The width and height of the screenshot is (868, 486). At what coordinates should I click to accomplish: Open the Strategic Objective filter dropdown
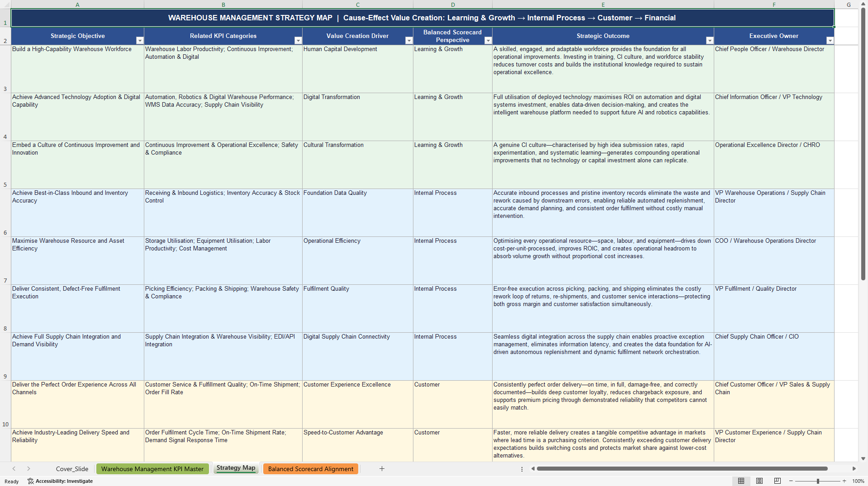click(140, 41)
